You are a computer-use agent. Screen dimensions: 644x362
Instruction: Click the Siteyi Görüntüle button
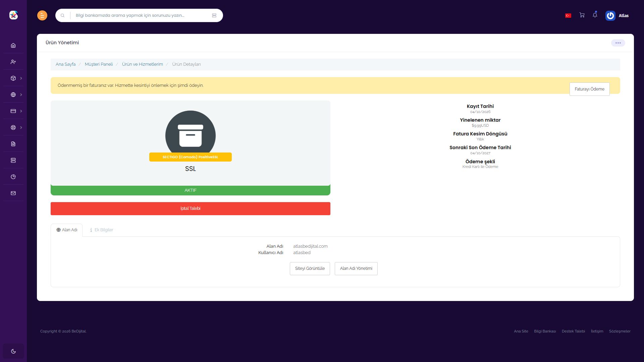[x=310, y=268]
